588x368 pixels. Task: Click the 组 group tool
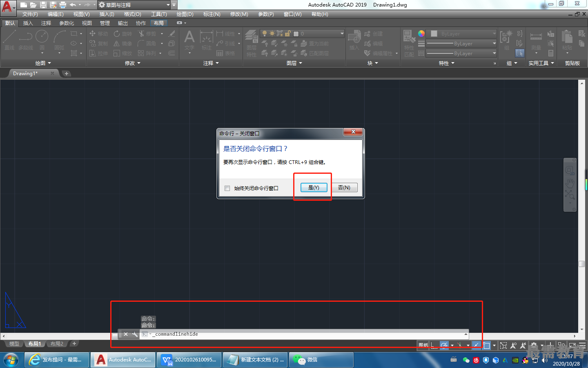(506, 40)
